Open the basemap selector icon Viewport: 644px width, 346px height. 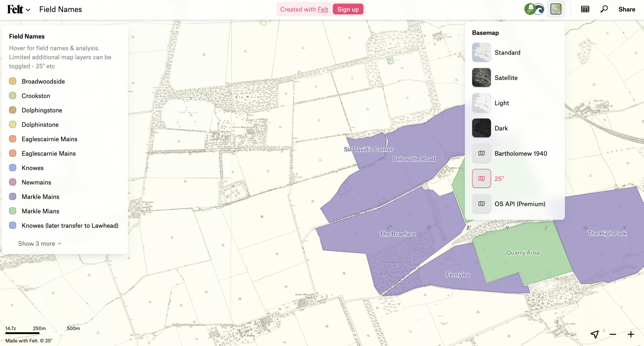tap(556, 9)
